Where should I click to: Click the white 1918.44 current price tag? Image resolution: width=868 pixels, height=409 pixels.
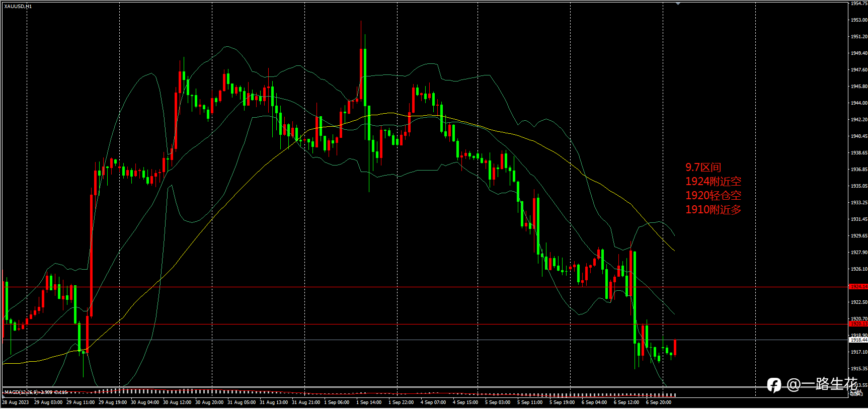pos(858,340)
